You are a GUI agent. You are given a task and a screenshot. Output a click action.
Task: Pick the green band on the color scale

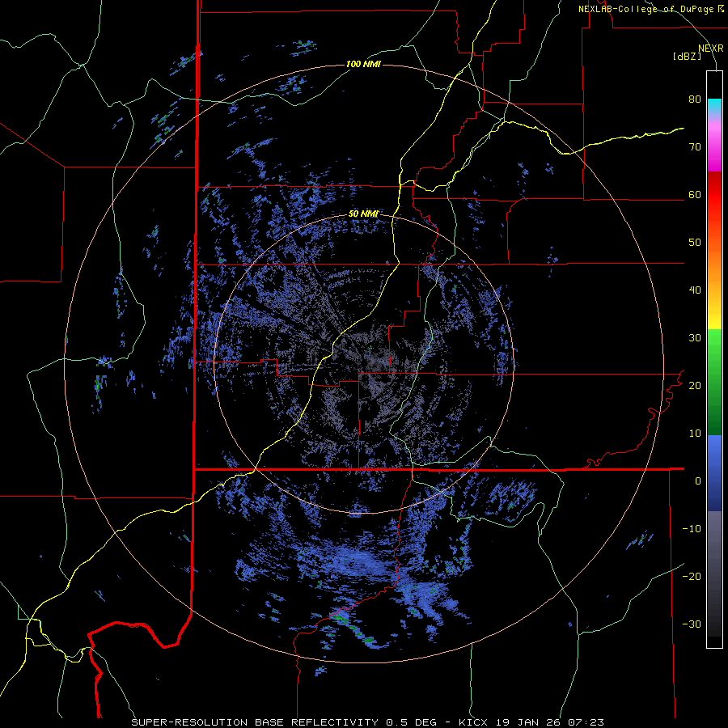[x=714, y=382]
